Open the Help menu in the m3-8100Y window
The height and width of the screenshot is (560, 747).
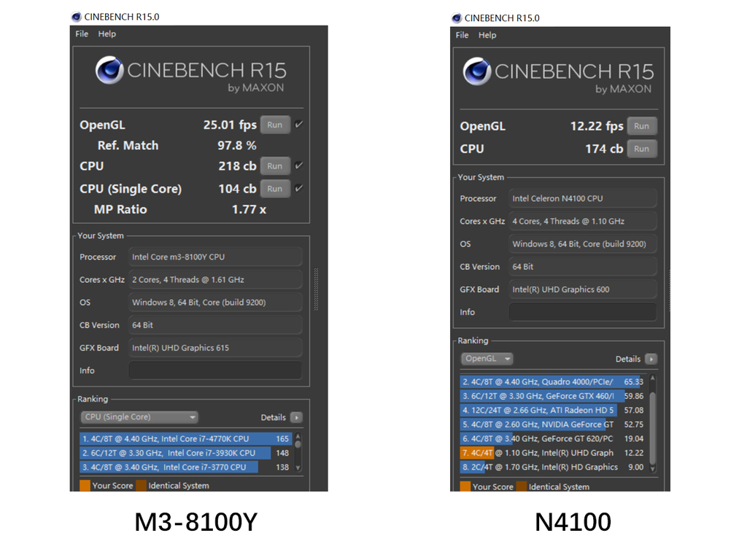tap(107, 34)
